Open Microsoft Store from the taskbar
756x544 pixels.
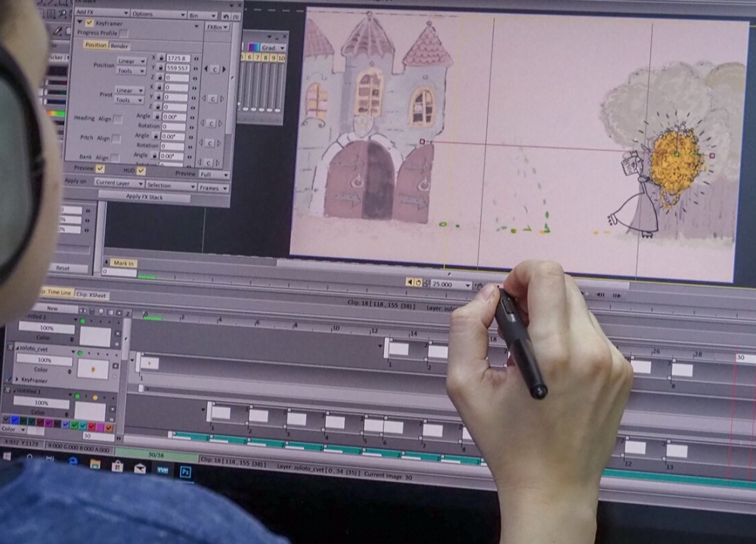[117, 466]
